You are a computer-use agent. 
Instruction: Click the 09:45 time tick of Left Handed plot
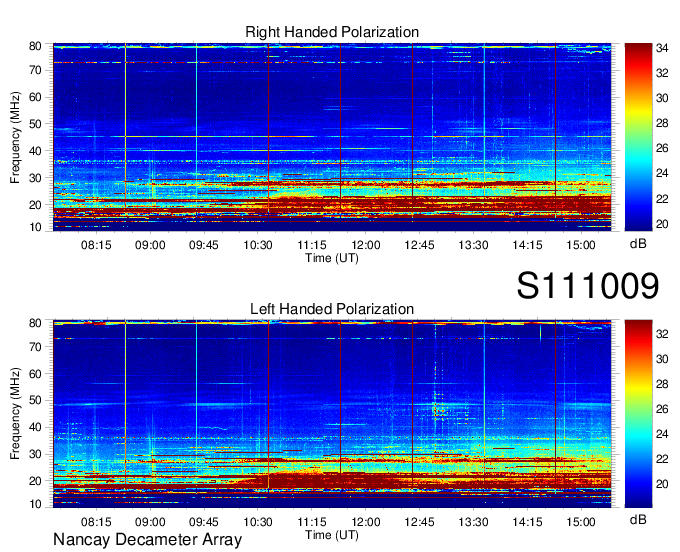(x=204, y=522)
